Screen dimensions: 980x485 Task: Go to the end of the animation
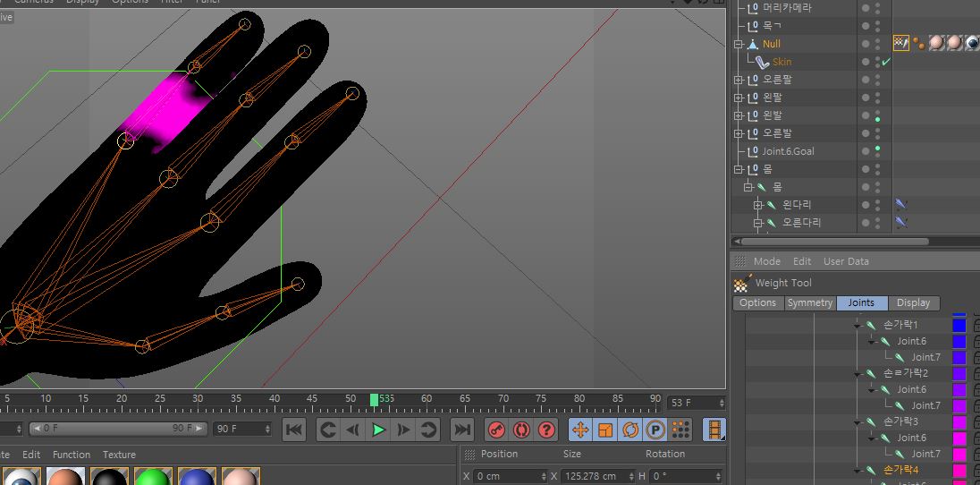tap(461, 430)
